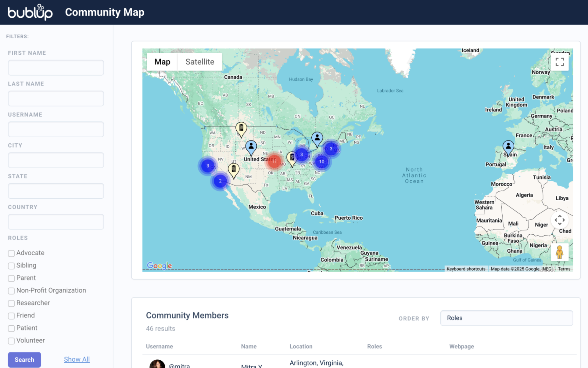Click the Google logo on the map
Image resolution: width=588 pixels, height=368 pixels.
tap(159, 265)
